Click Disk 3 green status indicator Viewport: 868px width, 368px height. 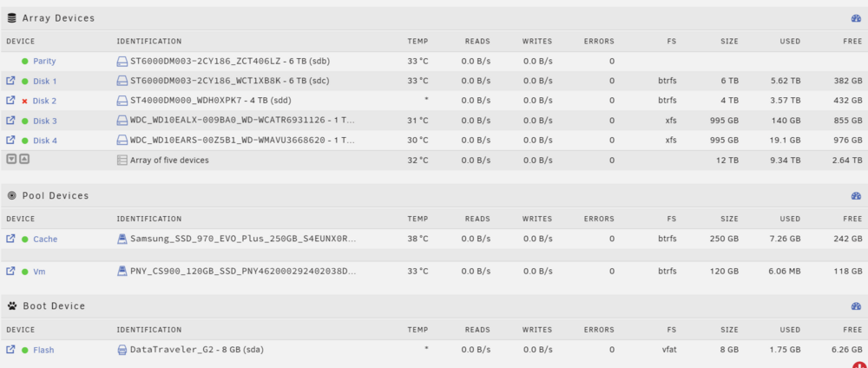coord(25,122)
